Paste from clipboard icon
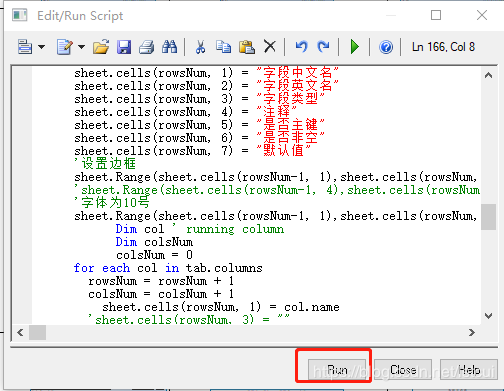The height and width of the screenshot is (391, 504). [x=247, y=47]
